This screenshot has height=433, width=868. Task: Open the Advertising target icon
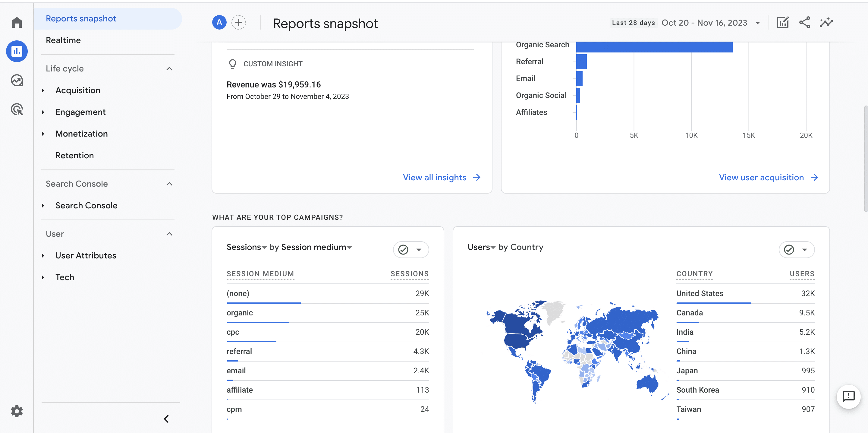click(17, 109)
